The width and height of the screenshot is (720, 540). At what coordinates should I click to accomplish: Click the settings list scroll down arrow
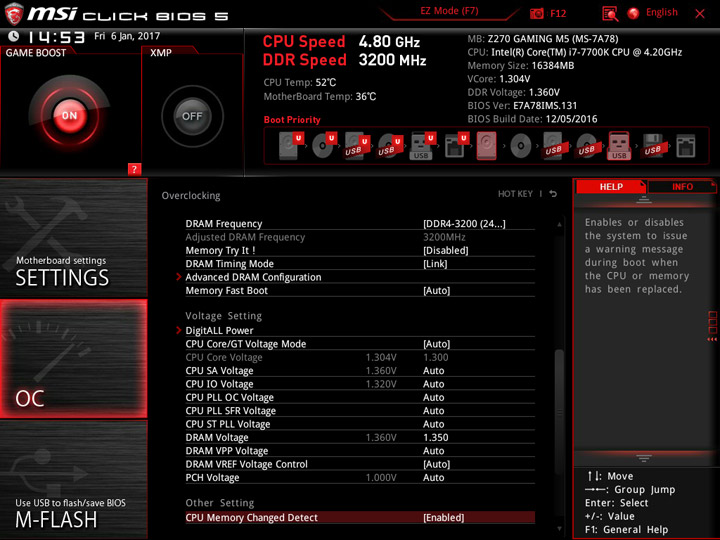pos(559,529)
